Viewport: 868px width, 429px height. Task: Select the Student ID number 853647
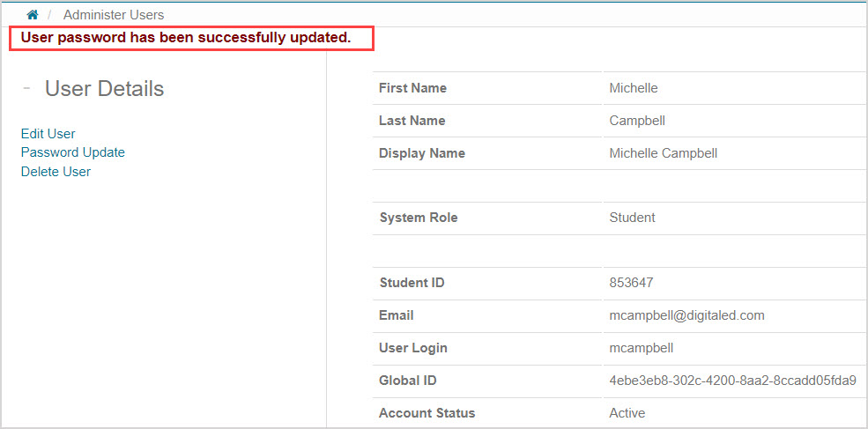(x=631, y=283)
